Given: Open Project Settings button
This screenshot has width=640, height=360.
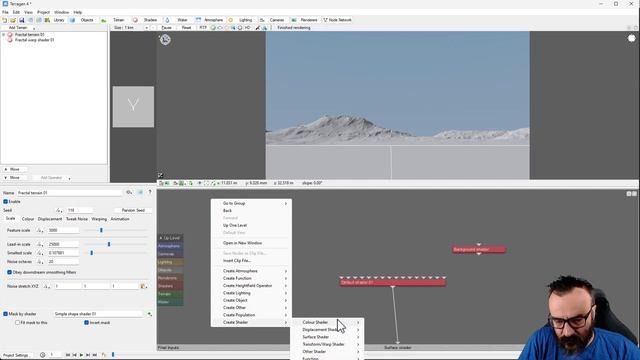Looking at the screenshot, I should 16,355.
